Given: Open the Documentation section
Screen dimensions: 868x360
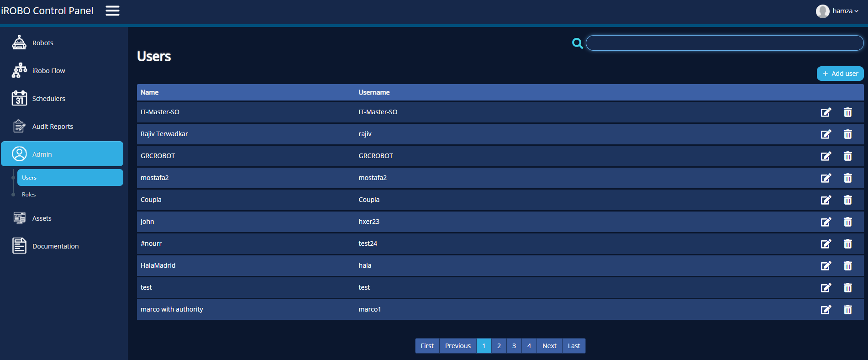Looking at the screenshot, I should tap(55, 246).
